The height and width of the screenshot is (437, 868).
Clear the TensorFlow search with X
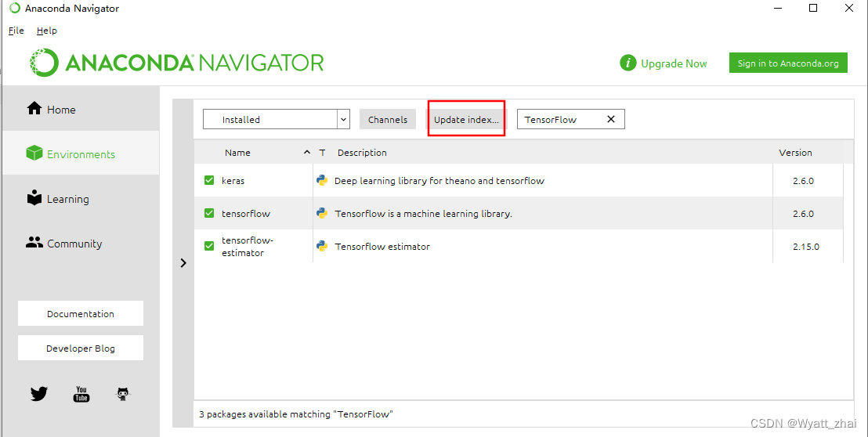point(611,119)
